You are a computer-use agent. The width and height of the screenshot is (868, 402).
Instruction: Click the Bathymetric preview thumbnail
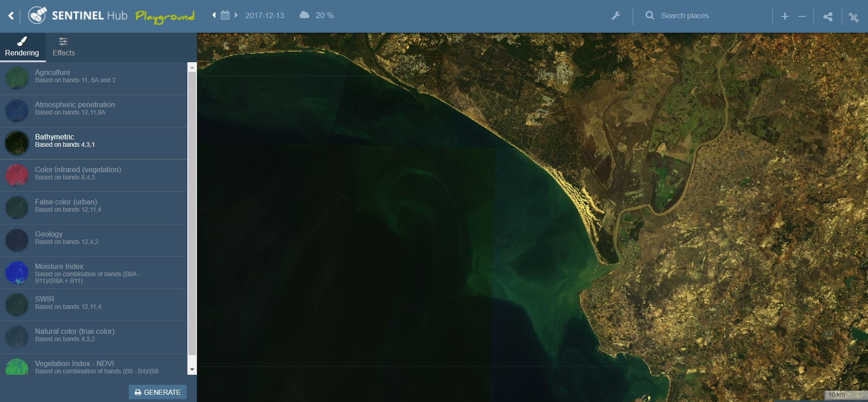(x=17, y=143)
